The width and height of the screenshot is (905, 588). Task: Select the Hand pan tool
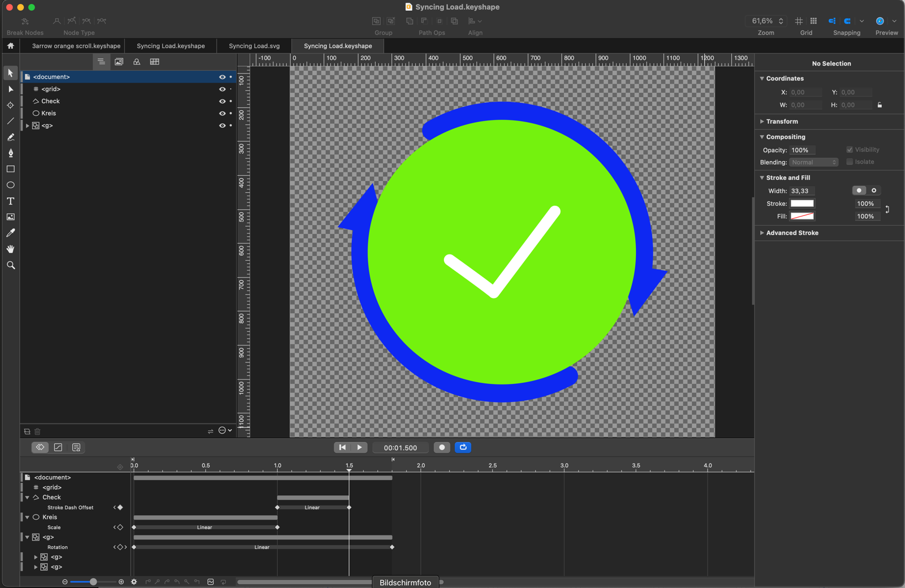coord(10,249)
